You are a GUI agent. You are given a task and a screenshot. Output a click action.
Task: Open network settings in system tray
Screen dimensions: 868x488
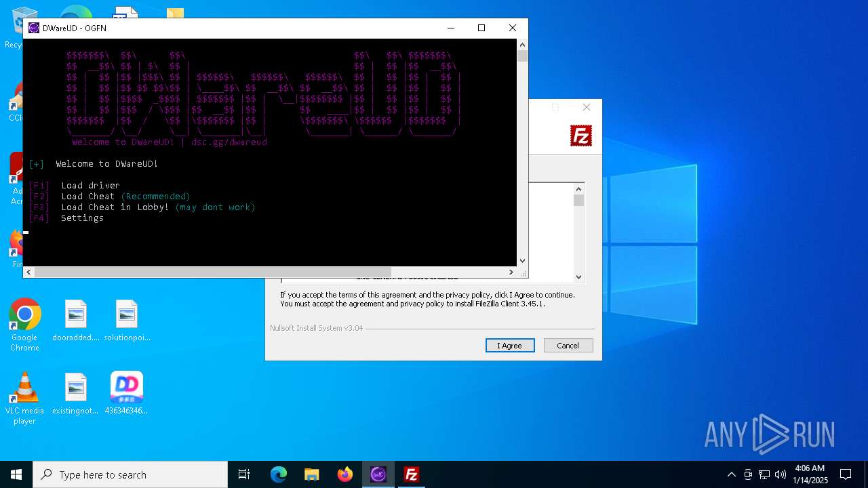(x=764, y=474)
